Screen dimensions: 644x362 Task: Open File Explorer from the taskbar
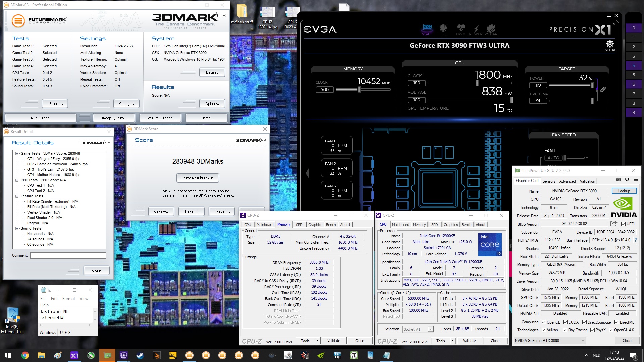pos(41,355)
